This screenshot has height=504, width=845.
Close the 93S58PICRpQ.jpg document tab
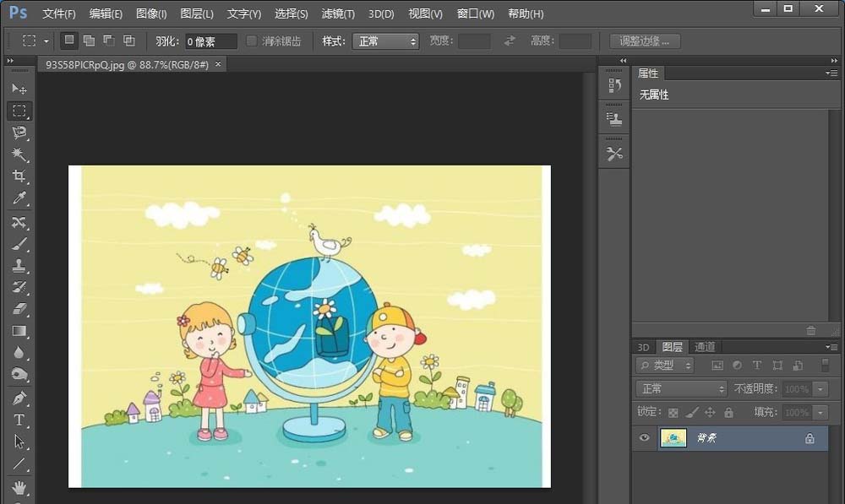(x=218, y=64)
